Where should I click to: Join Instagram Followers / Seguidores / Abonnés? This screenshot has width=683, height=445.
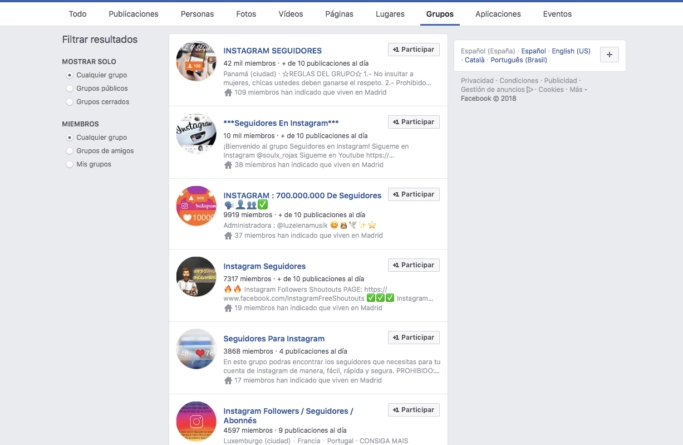click(x=414, y=410)
